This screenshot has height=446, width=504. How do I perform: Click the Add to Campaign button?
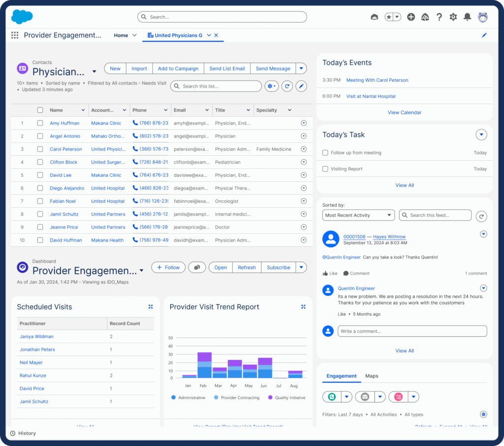tap(178, 68)
